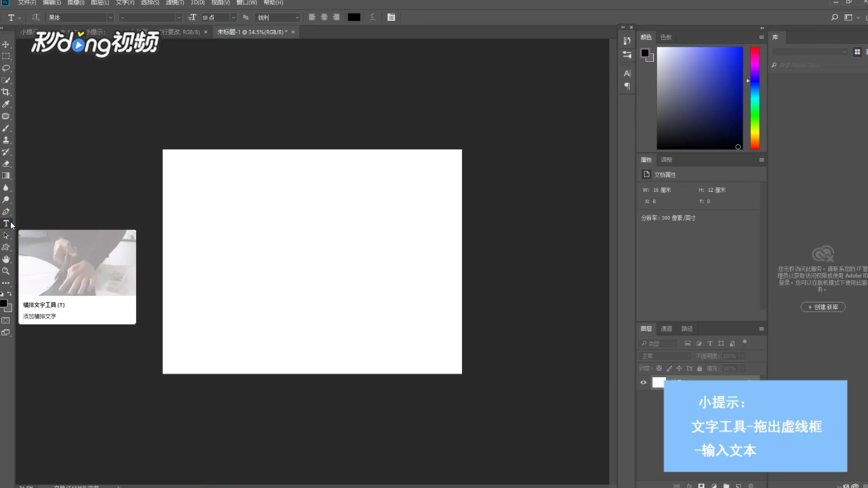Select the History Brush tool
The height and width of the screenshot is (488, 868).
tap(6, 152)
